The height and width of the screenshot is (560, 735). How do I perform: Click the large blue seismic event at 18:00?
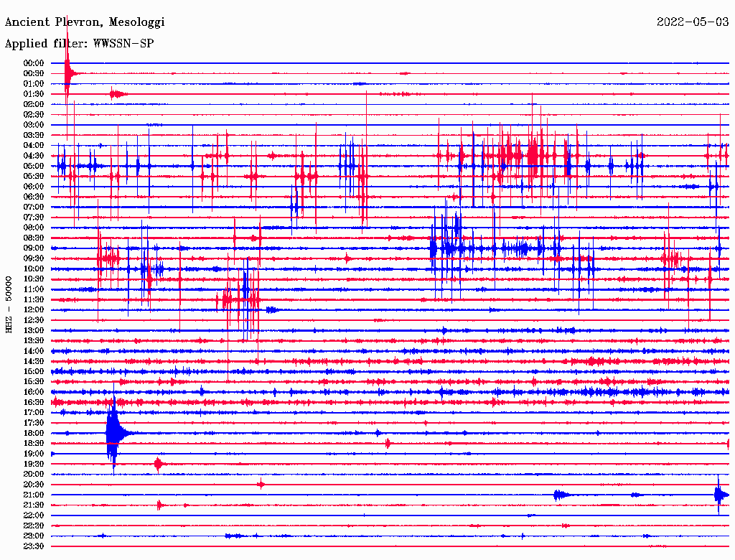[113, 434]
